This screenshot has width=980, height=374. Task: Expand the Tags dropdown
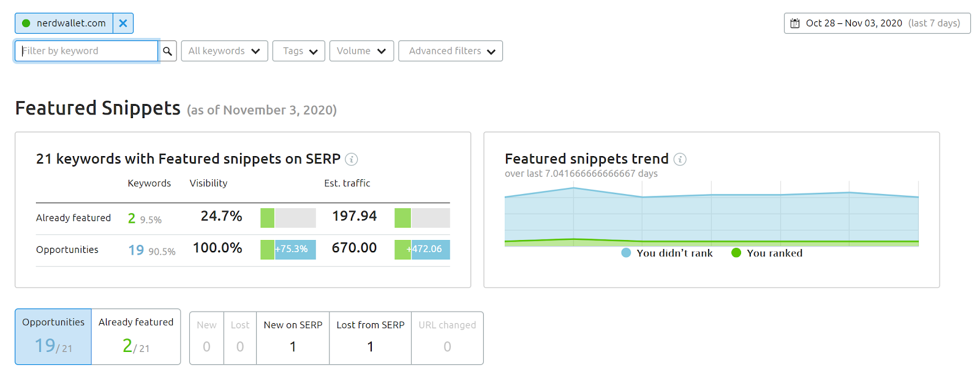tap(299, 51)
